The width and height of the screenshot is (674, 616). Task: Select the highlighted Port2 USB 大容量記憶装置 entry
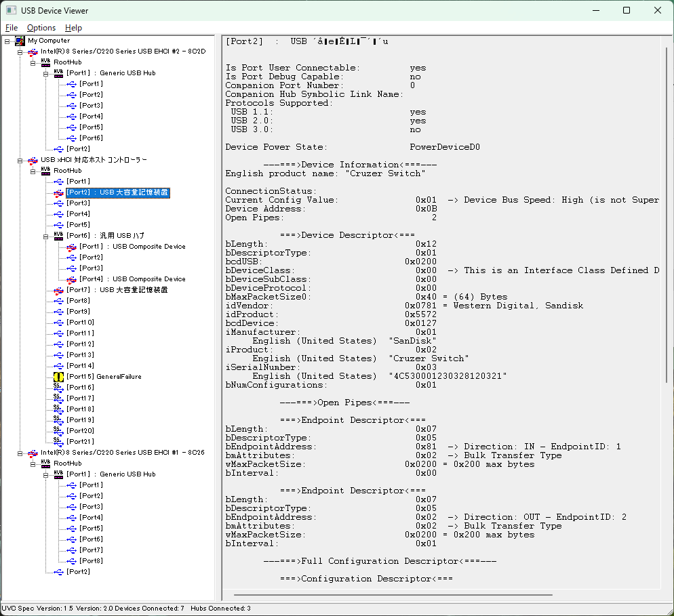[x=117, y=192]
